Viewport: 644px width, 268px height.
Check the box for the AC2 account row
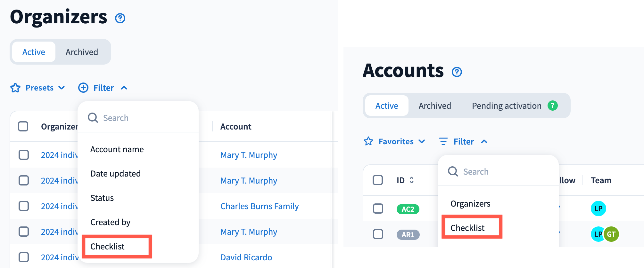click(x=378, y=209)
